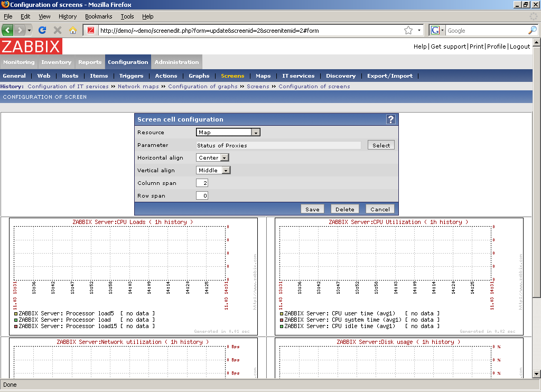Screen dimensions: 541x392
Task: Open the Actions configuration link
Action: coord(166,76)
